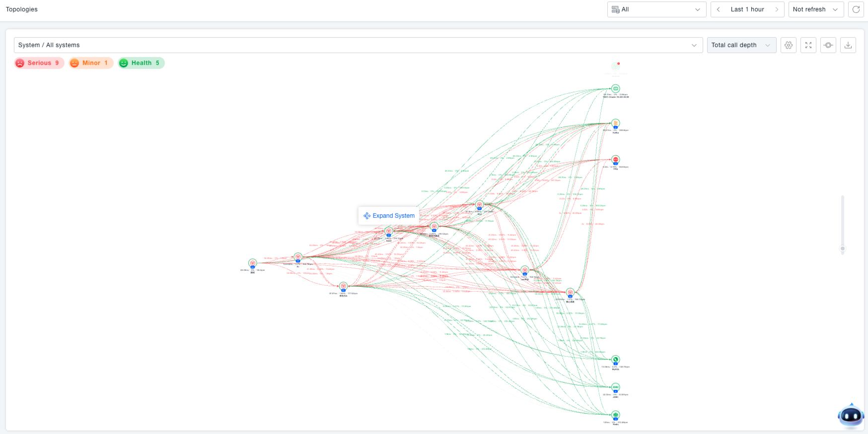Screen dimensions: 868x434
Task: Select the MySQL node icon
Action: point(616,360)
